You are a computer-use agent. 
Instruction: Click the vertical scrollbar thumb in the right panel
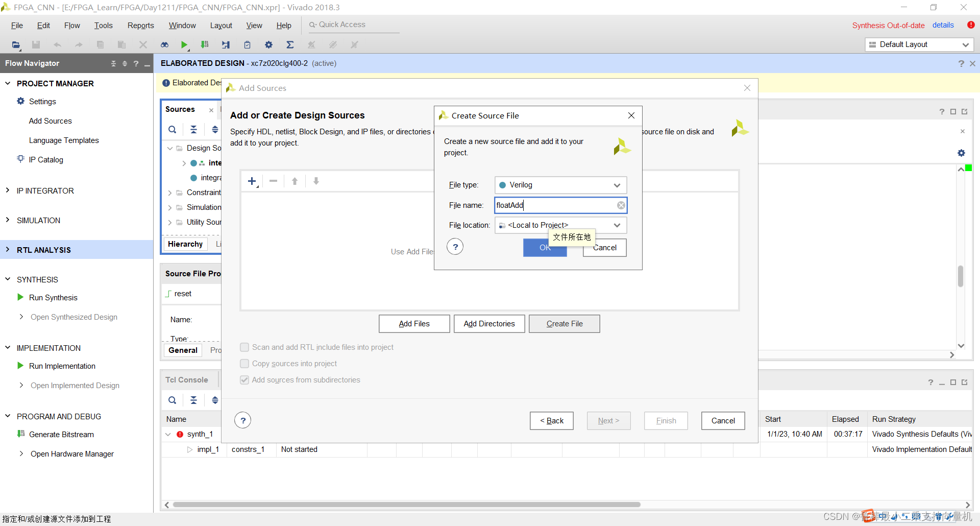click(961, 276)
